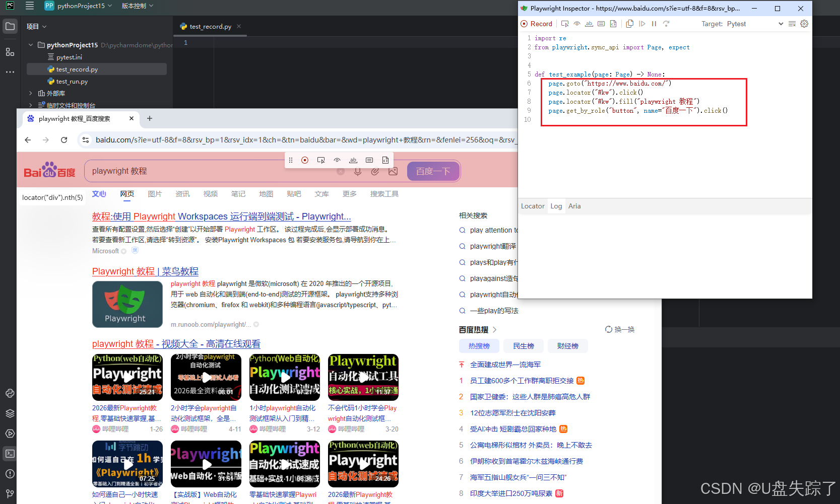840x504 pixels.
Task: Select the 视频 search category tab
Action: 211,194
